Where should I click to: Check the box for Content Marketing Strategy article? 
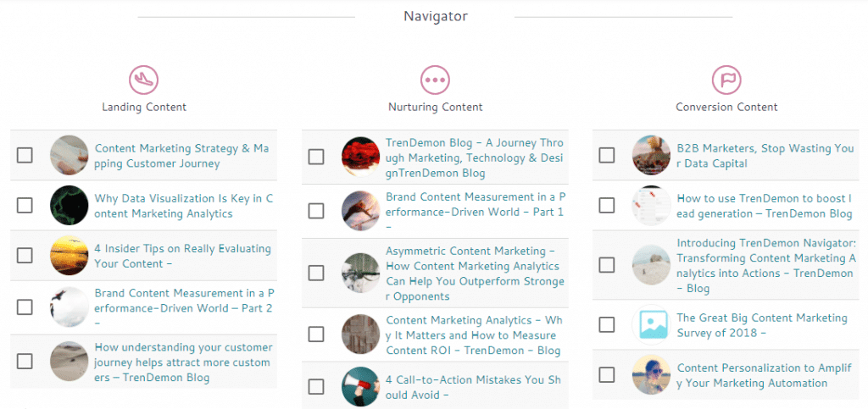tap(25, 155)
